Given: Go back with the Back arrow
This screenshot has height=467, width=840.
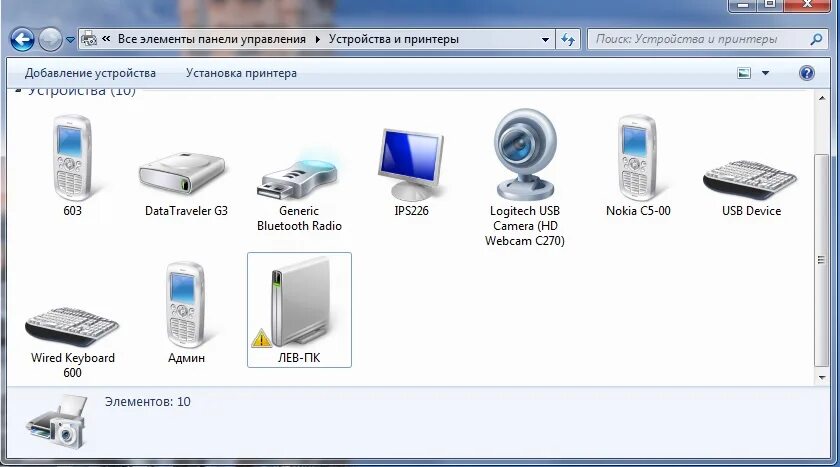Looking at the screenshot, I should 22,40.
